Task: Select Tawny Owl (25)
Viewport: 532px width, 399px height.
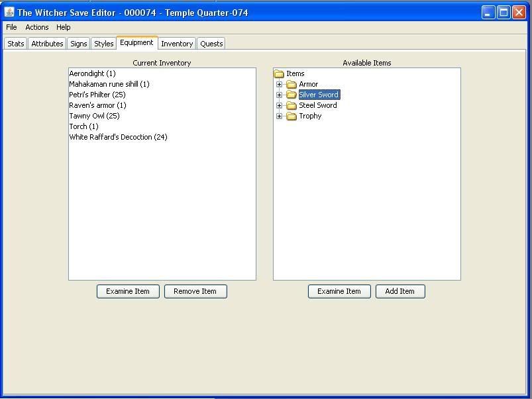Action: click(162, 116)
